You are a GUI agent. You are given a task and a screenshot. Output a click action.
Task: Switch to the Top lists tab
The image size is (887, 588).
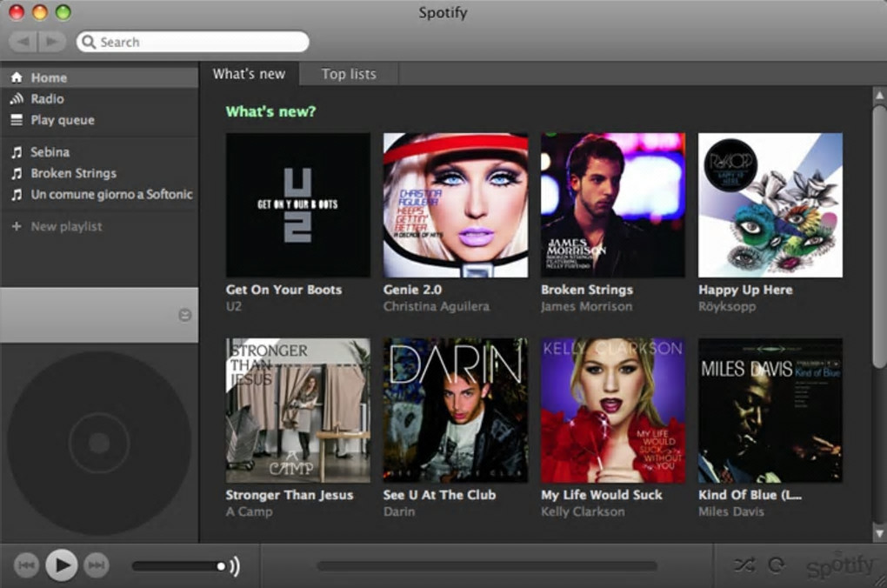[x=349, y=74]
